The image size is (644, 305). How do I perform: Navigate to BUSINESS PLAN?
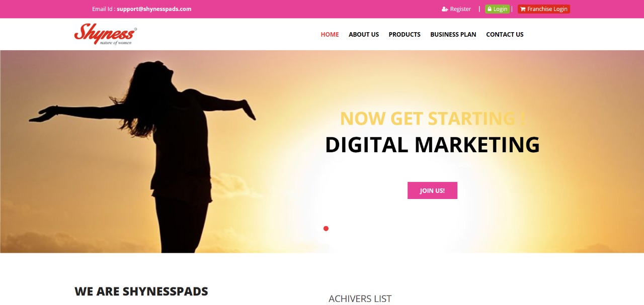(x=453, y=35)
